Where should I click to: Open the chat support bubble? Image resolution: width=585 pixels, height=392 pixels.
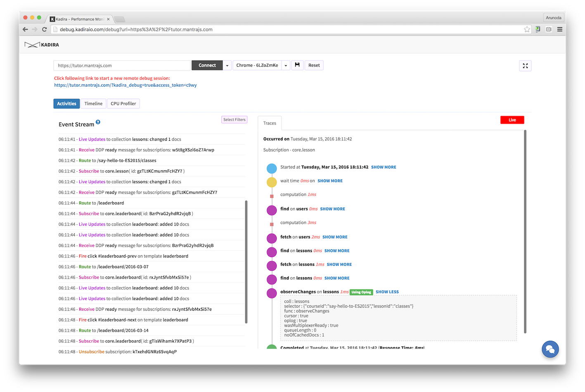[x=550, y=349]
